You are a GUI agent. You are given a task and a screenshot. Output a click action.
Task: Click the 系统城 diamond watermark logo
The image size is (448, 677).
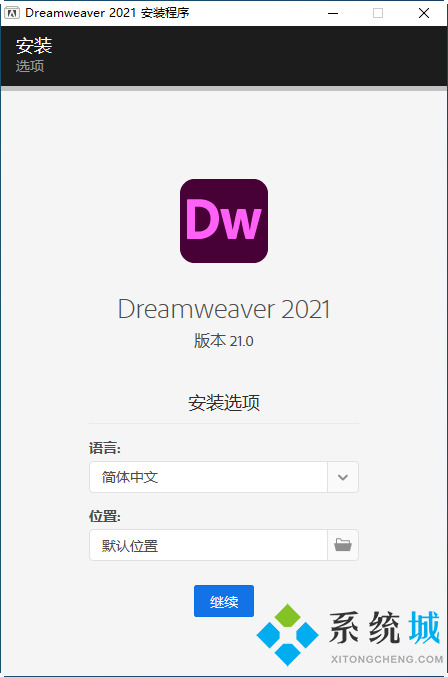pos(287,635)
